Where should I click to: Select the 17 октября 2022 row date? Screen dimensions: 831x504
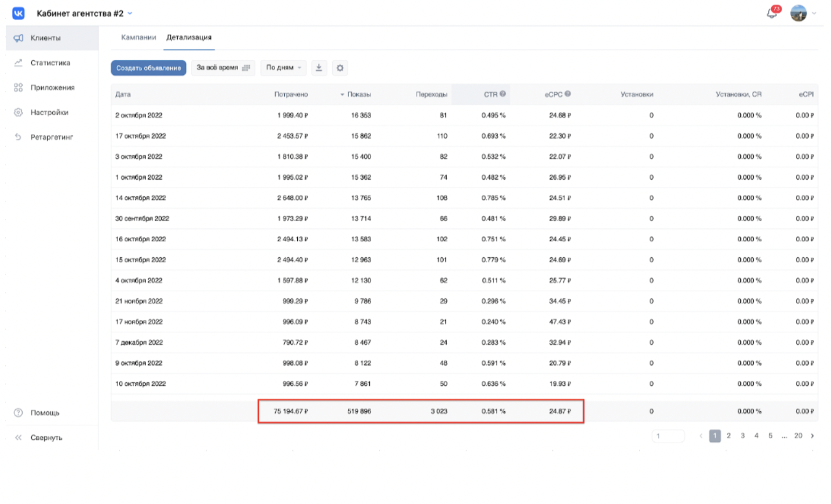coord(140,136)
